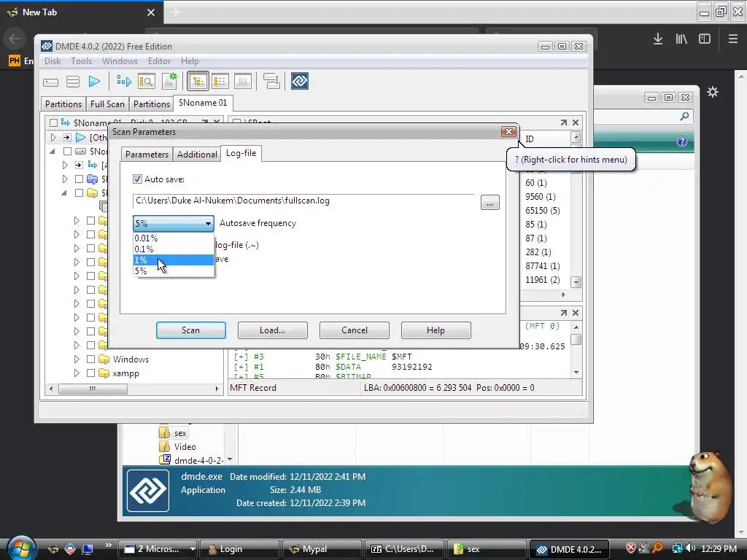747x560 pixels.
Task: Open the Tools menu
Action: tap(82, 61)
